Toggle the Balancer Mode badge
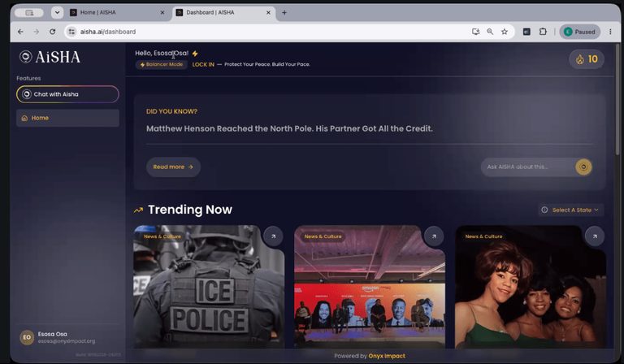Image resolution: width=624 pixels, height=364 pixels. 161,64
